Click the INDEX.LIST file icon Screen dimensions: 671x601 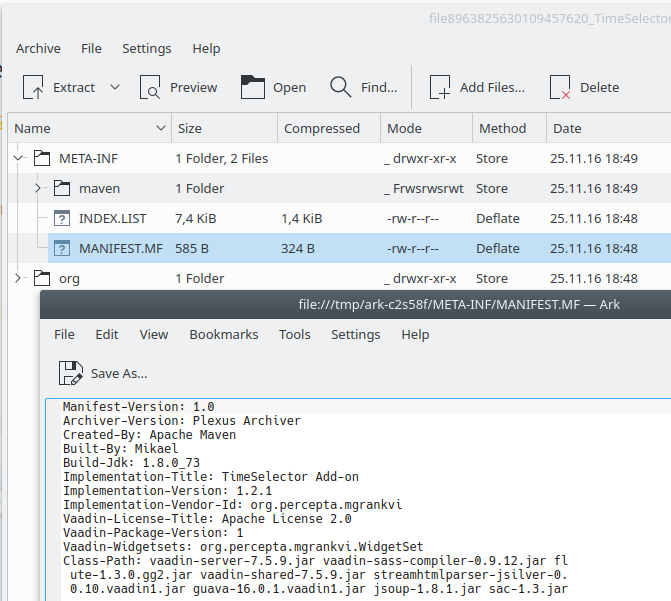[62, 218]
